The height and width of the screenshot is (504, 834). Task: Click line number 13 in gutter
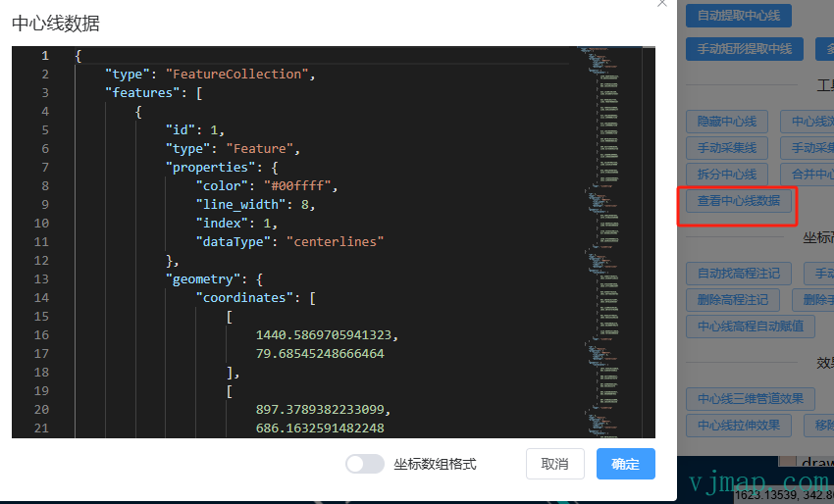pyautogui.click(x=41, y=279)
